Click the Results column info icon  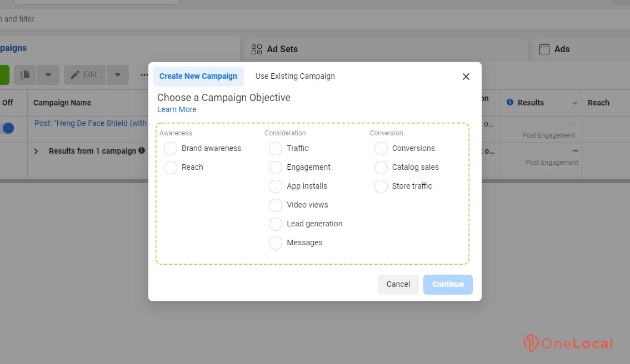coord(510,102)
